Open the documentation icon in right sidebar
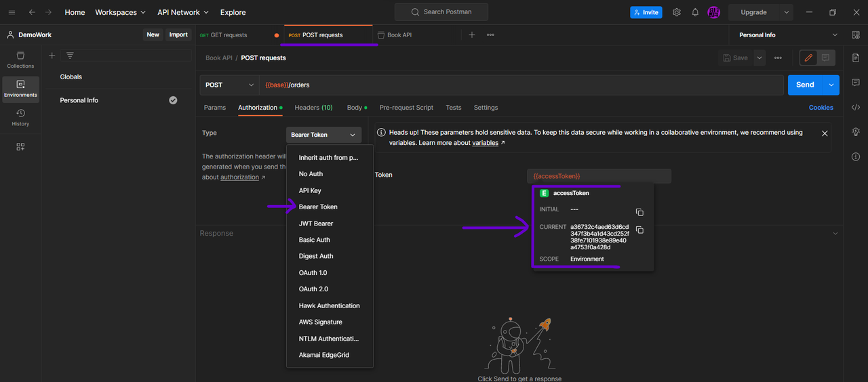Screen dimensions: 868x382 tap(856, 58)
